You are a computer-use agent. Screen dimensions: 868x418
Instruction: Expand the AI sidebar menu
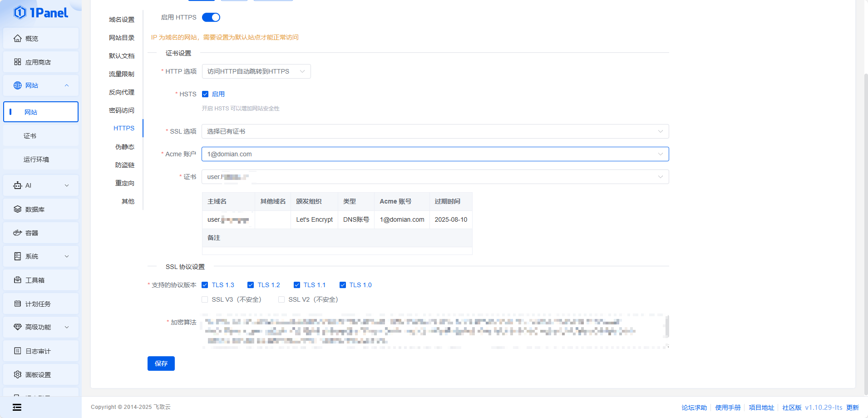(x=41, y=185)
